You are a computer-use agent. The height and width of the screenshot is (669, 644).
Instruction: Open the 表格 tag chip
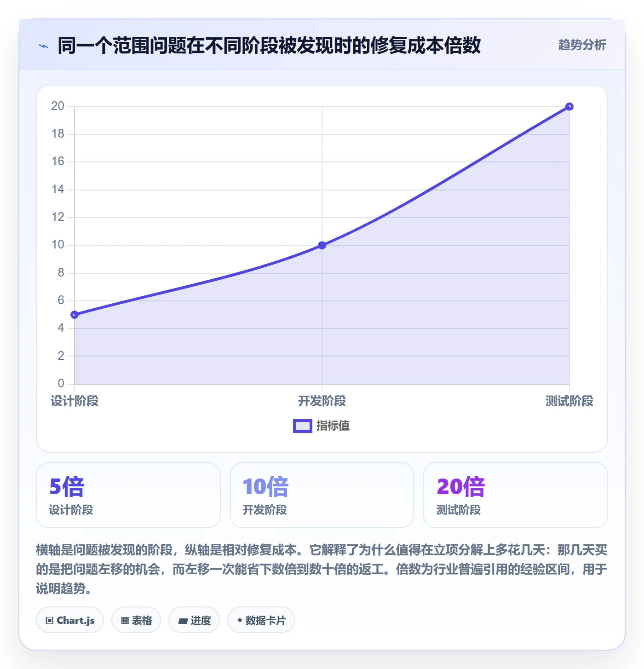coord(136,620)
